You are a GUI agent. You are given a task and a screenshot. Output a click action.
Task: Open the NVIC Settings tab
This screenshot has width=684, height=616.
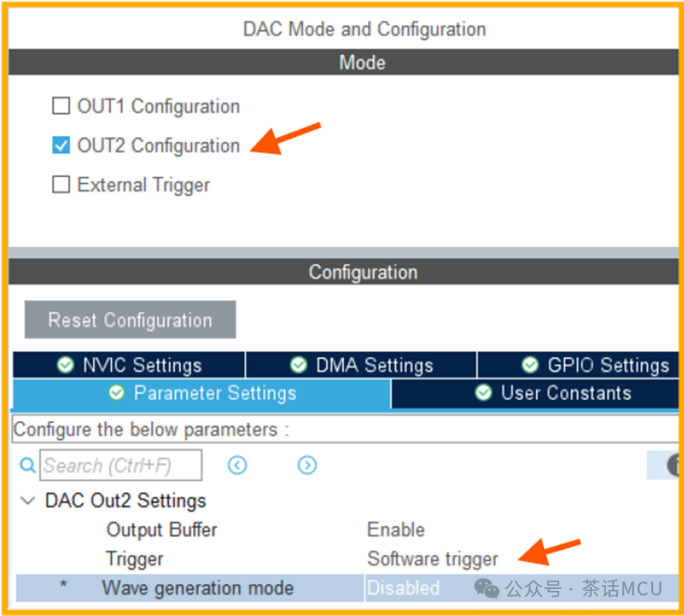pos(129,364)
